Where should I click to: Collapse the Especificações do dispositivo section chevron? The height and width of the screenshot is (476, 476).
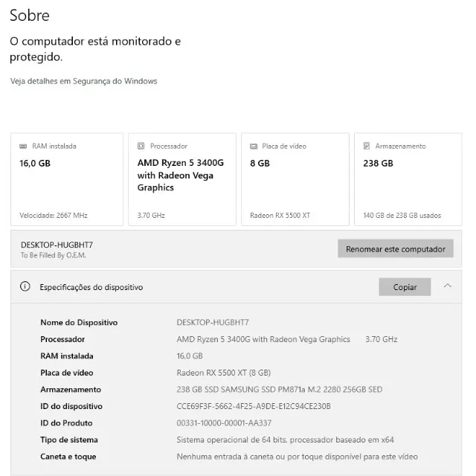point(448,286)
